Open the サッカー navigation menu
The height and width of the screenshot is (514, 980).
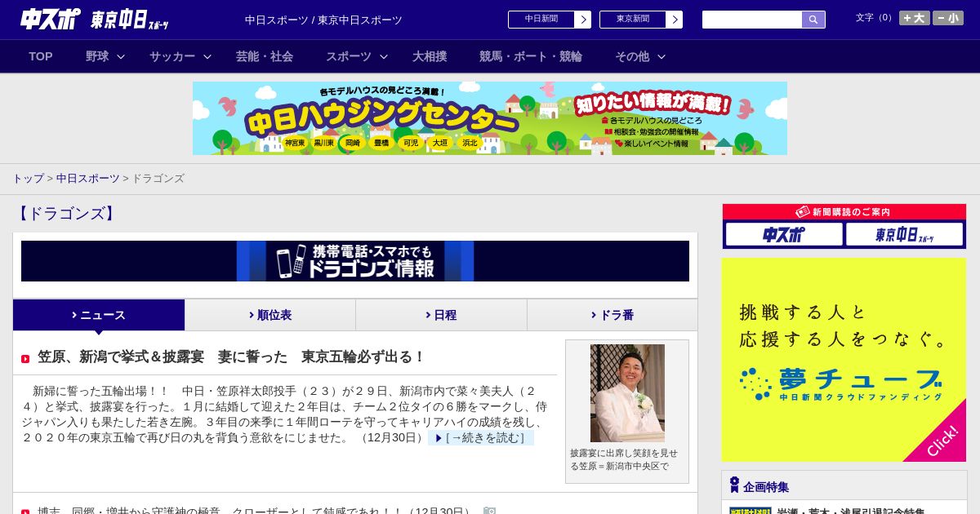[172, 56]
